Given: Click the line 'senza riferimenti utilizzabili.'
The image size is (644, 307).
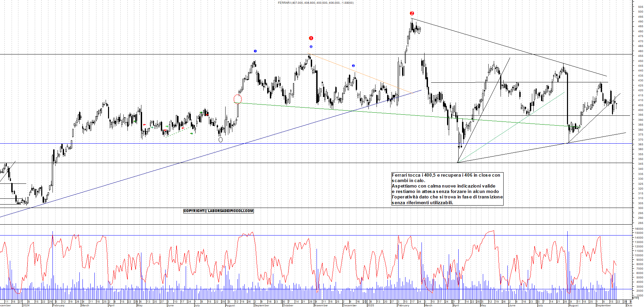Looking at the screenshot, I should [423, 203].
